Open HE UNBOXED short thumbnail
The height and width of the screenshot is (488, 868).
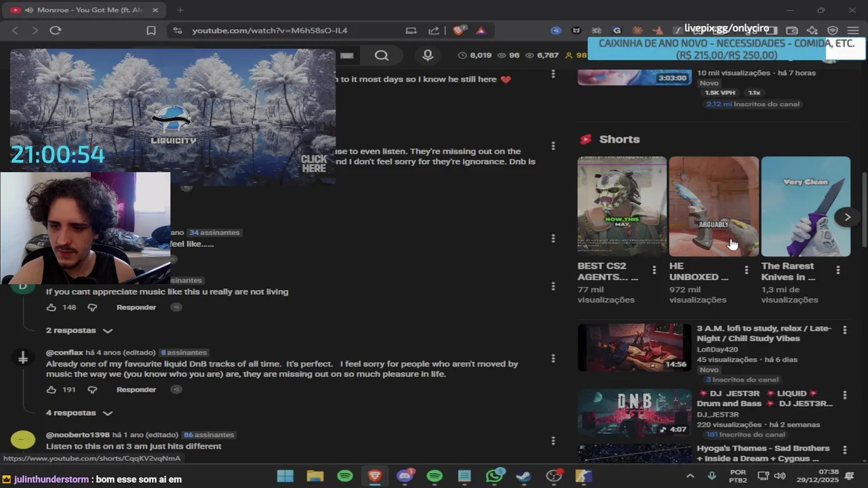click(x=714, y=207)
